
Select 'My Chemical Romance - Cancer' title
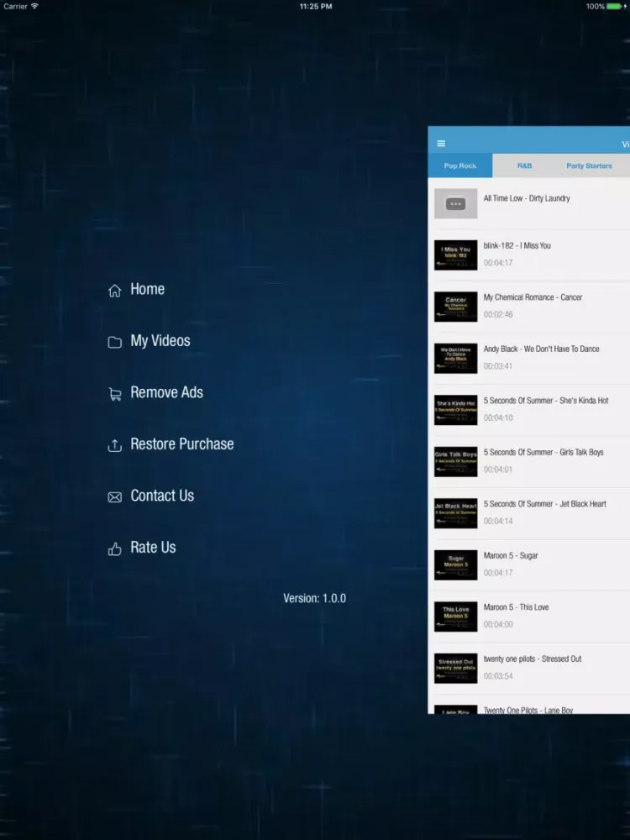point(533,297)
